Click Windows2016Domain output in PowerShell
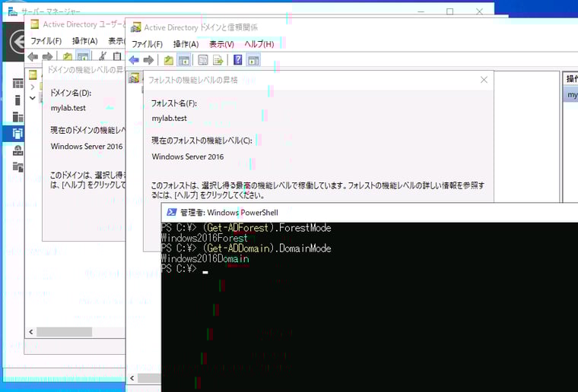This screenshot has height=392, width=578. click(205, 259)
